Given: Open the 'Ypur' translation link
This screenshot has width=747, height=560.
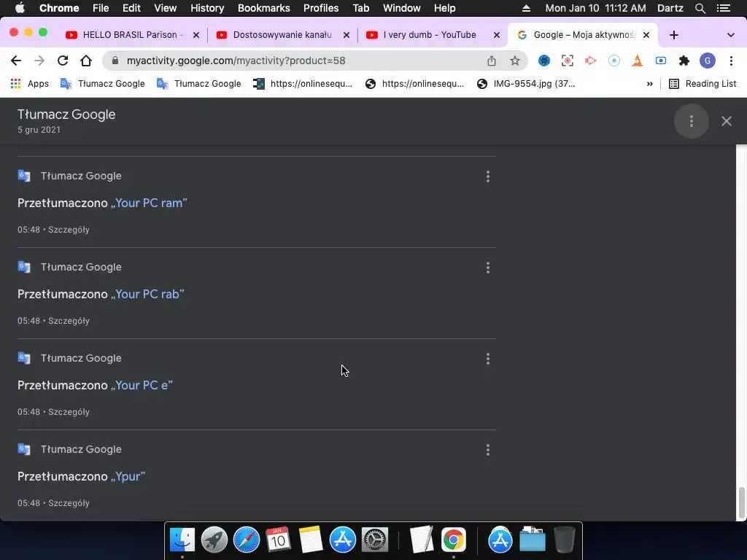Looking at the screenshot, I should 128,477.
